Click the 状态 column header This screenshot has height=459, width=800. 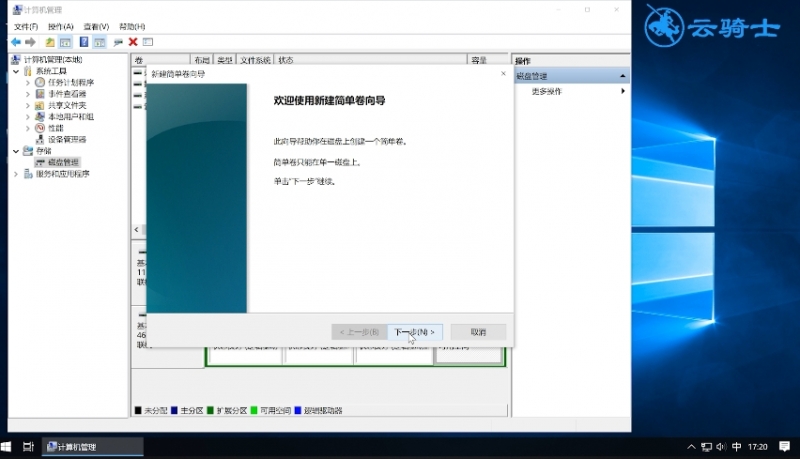click(370, 60)
